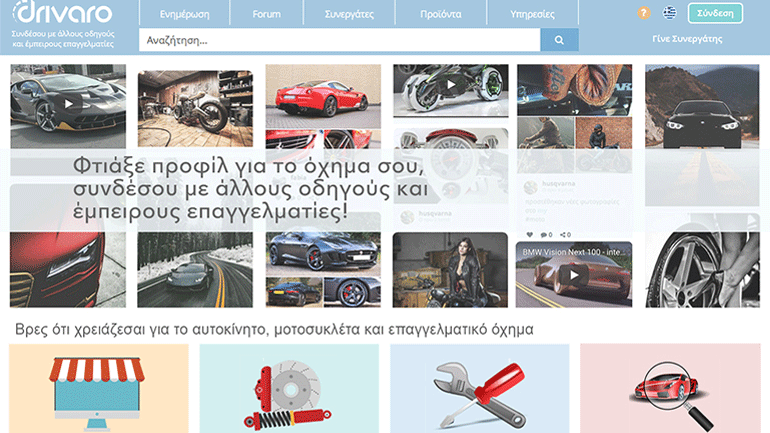Click the magnifying glass search button
The height and width of the screenshot is (433, 770).
pos(559,40)
